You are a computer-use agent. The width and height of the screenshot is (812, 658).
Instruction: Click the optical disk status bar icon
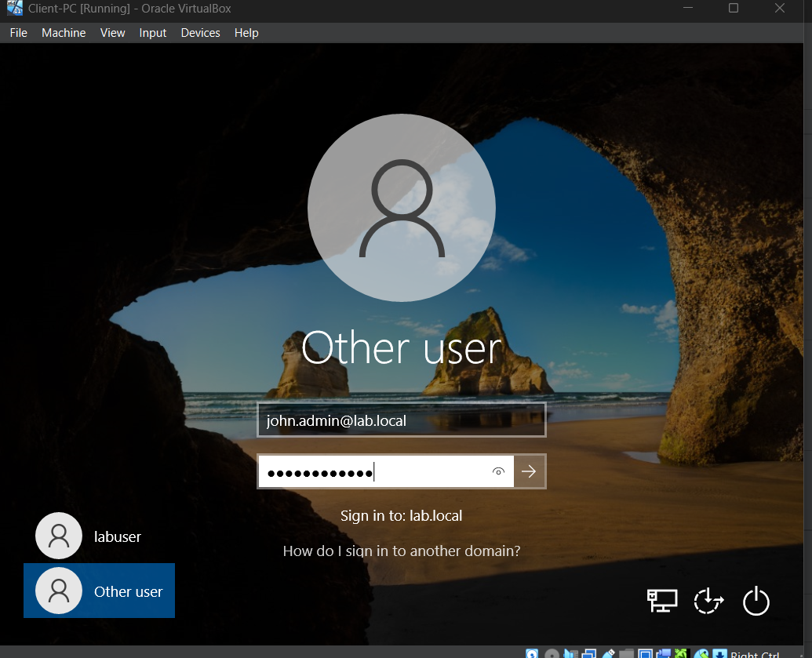tap(552, 654)
